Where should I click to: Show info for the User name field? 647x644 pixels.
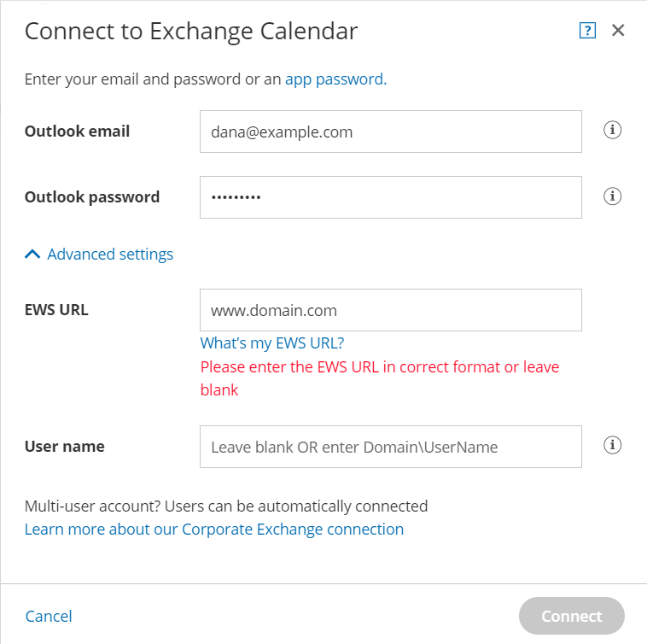click(612, 445)
